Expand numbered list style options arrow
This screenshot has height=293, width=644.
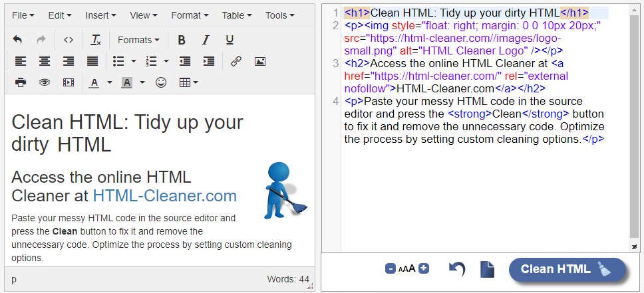[x=166, y=62]
